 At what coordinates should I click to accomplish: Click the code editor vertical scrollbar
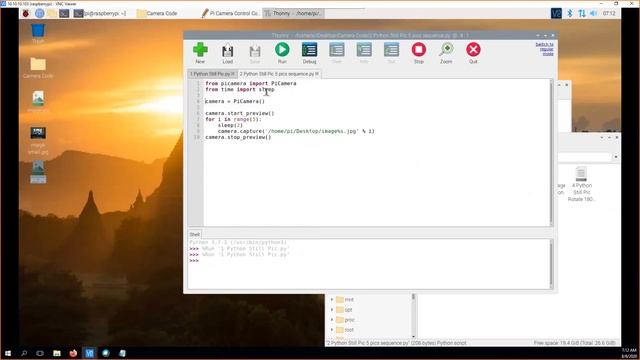click(551, 153)
